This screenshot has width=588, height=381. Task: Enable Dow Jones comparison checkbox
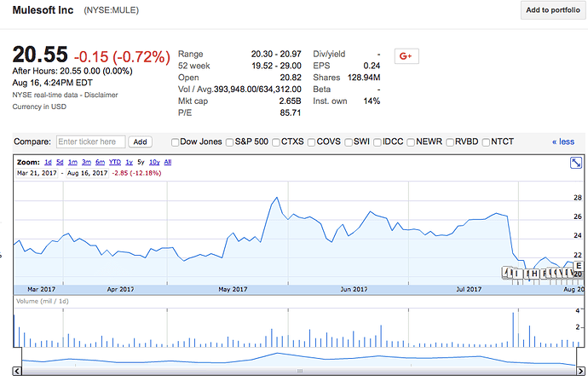(176, 142)
